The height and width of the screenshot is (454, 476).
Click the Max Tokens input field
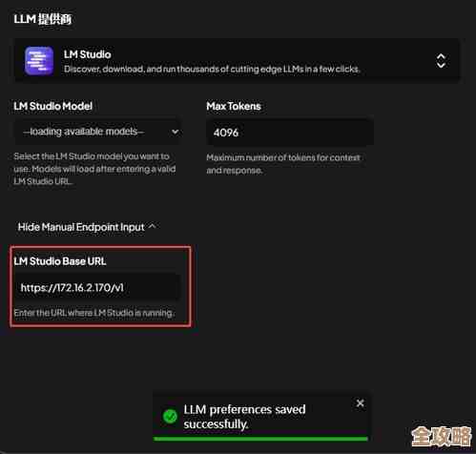(x=290, y=133)
